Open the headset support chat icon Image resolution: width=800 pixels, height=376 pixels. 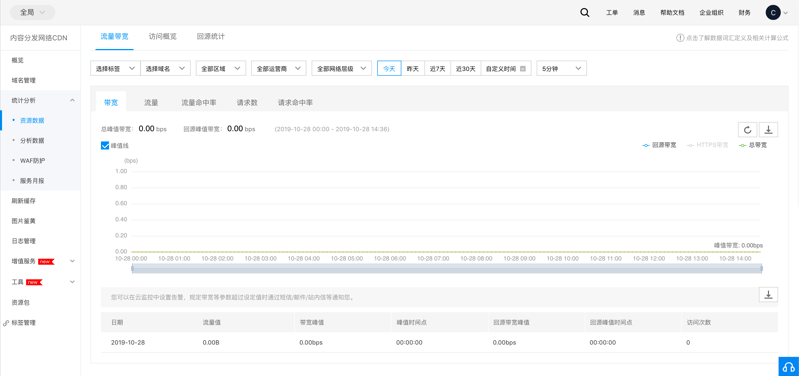(x=789, y=366)
